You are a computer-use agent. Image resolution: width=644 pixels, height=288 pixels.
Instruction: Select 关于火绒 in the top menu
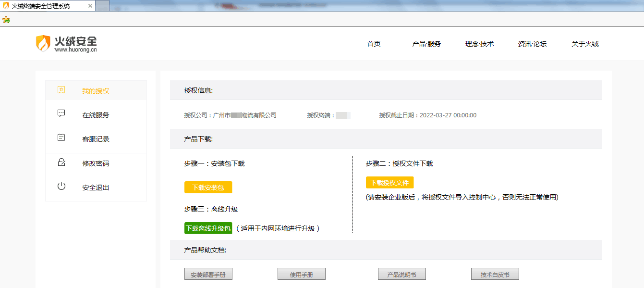click(x=584, y=44)
